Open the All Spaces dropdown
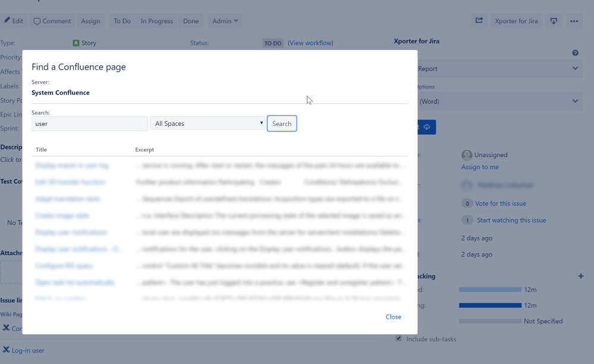 coord(208,124)
